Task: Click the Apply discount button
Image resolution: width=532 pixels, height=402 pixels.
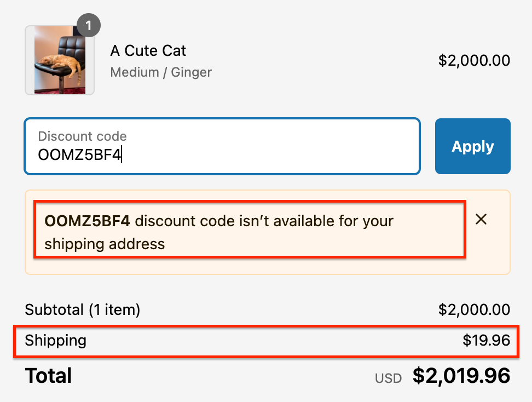Action: click(x=472, y=146)
